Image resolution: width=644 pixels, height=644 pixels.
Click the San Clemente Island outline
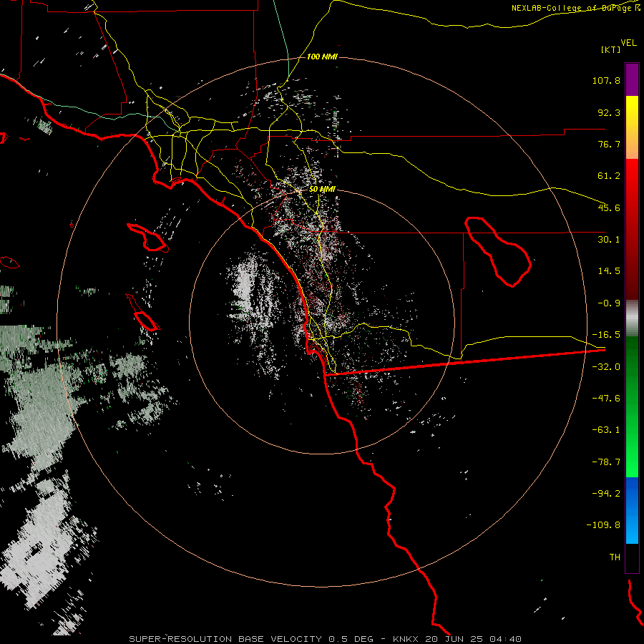(143, 313)
